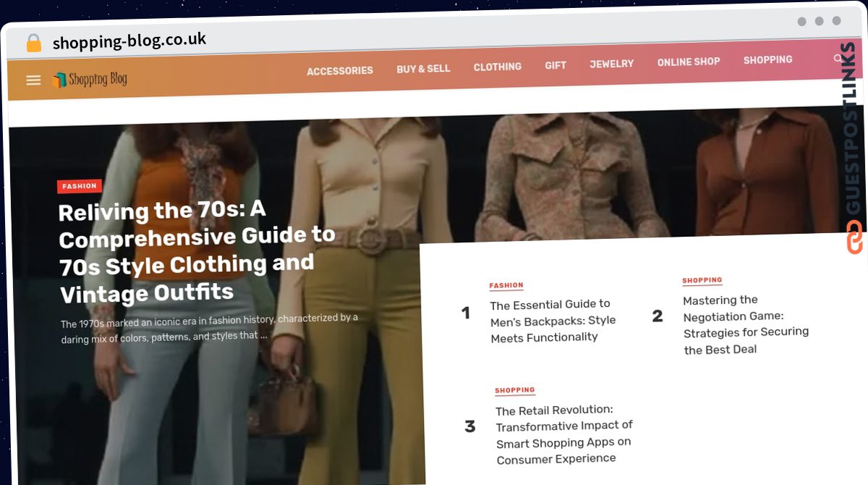Open The Retail Revolution article link
This screenshot has height=485, width=868.
click(563, 434)
